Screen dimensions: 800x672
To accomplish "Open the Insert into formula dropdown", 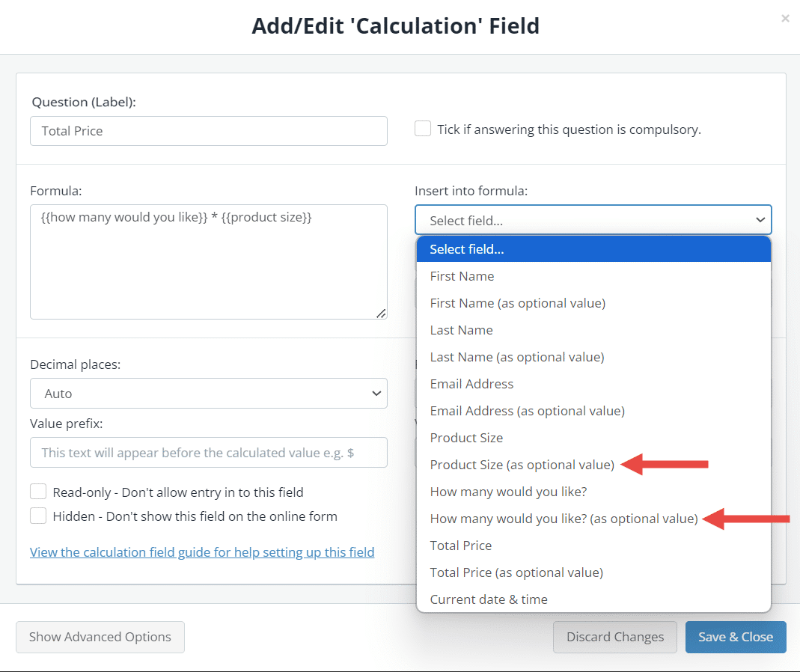I will point(593,219).
